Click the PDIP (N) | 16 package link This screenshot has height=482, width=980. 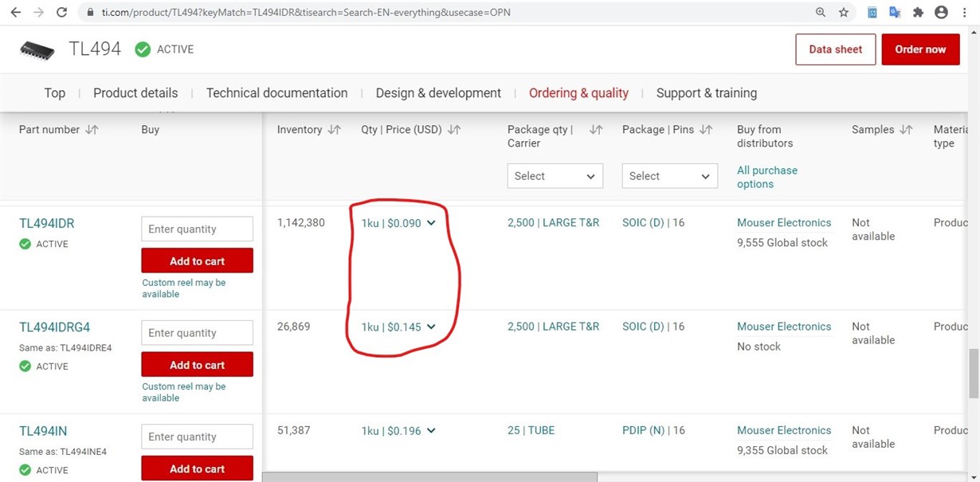(x=653, y=430)
